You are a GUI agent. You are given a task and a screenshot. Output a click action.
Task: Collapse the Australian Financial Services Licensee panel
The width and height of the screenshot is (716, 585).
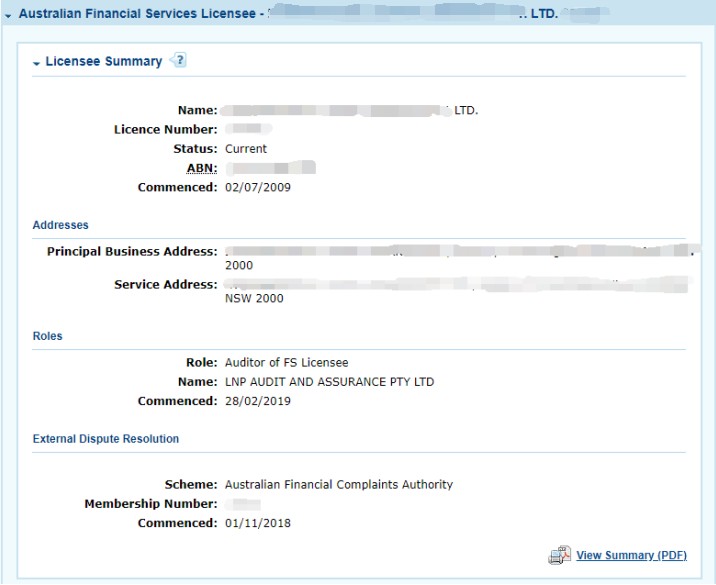(9, 16)
